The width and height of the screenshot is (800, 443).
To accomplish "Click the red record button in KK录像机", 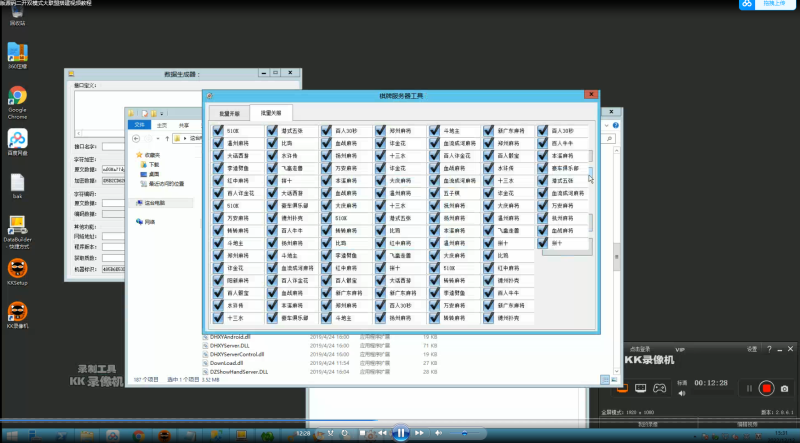I will coord(766,388).
